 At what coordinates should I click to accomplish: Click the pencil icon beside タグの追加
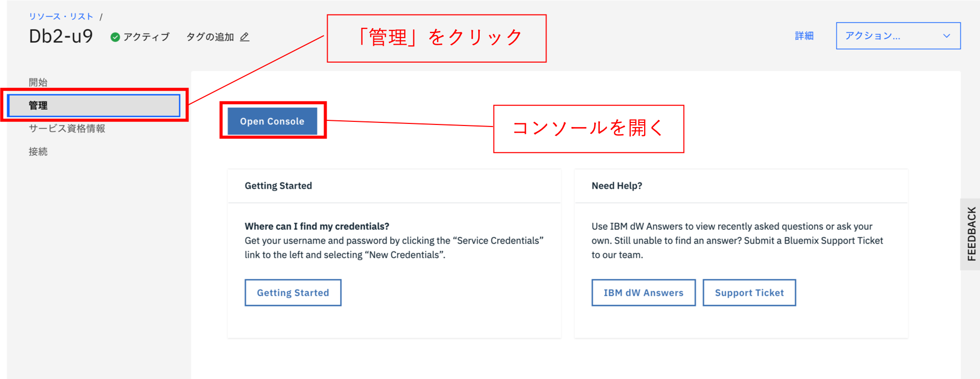coord(246,37)
